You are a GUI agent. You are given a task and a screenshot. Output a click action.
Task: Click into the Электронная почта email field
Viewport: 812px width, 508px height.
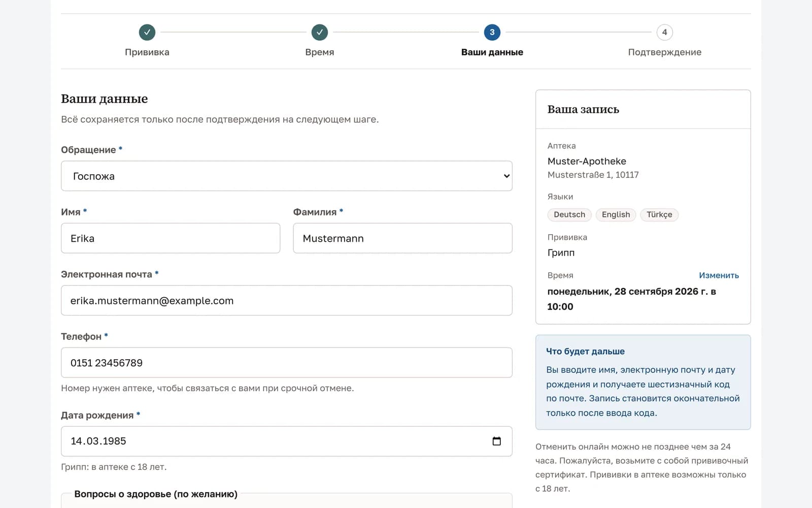[x=287, y=300]
